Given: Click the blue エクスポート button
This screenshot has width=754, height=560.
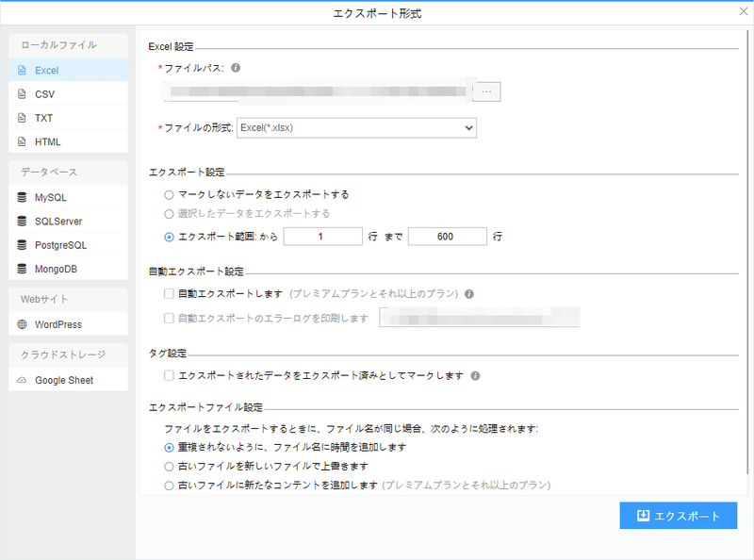Looking at the screenshot, I should (x=678, y=516).
